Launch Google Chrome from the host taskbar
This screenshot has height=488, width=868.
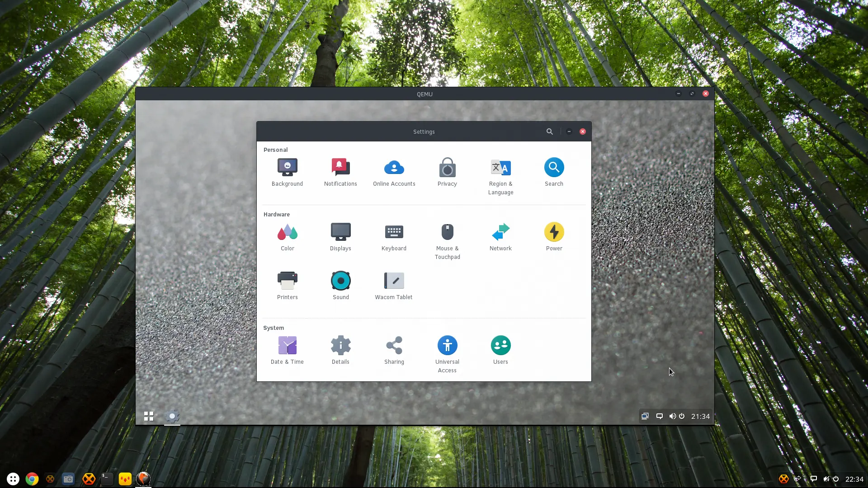click(x=32, y=479)
